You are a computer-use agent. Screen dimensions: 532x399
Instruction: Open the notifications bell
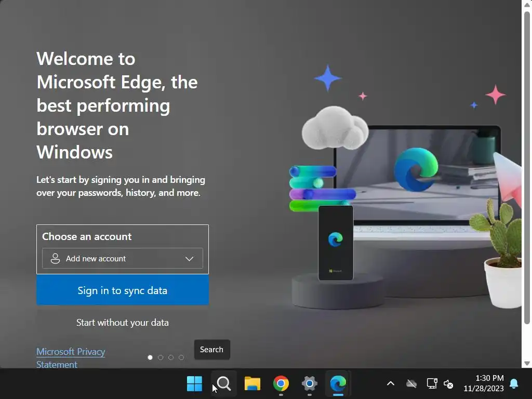point(514,384)
